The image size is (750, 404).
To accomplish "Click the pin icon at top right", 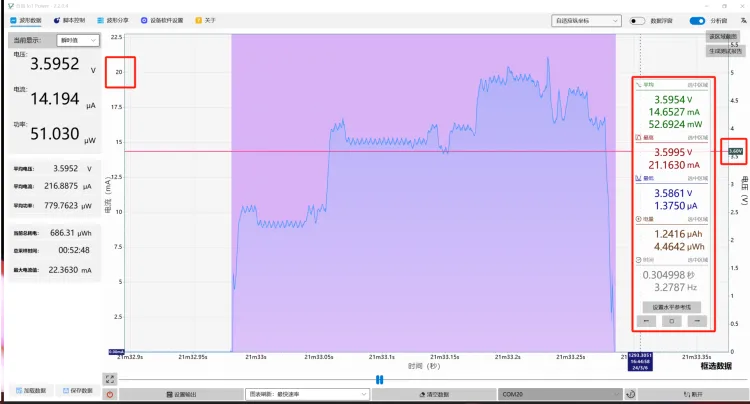I will point(743,21).
